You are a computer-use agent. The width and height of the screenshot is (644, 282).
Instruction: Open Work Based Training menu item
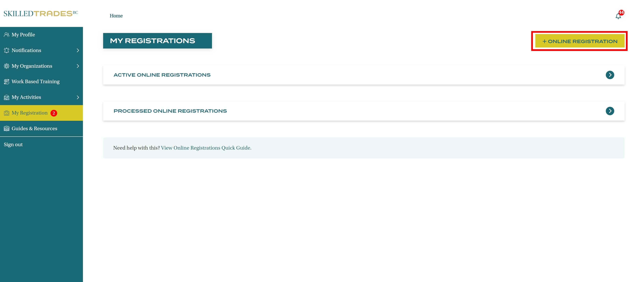coord(36,82)
